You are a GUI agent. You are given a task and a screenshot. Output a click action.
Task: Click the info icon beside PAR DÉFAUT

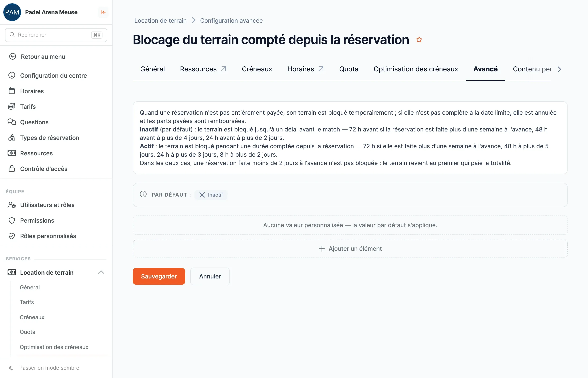pyautogui.click(x=143, y=194)
